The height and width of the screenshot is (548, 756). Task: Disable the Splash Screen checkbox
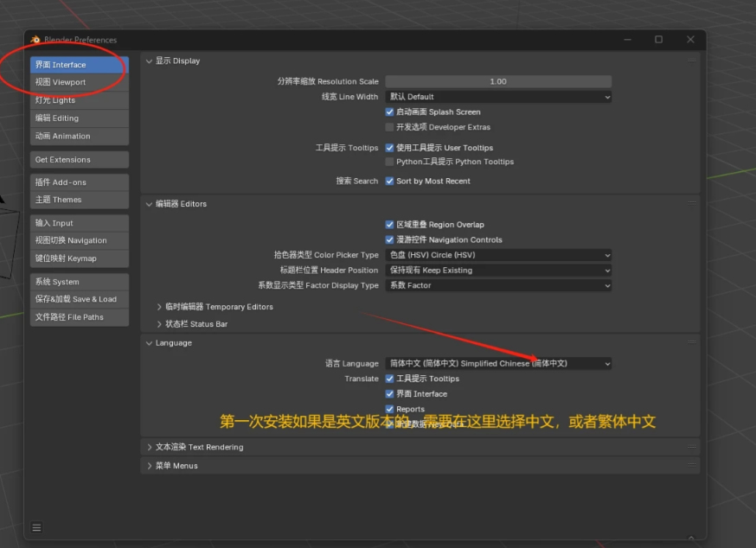click(389, 112)
